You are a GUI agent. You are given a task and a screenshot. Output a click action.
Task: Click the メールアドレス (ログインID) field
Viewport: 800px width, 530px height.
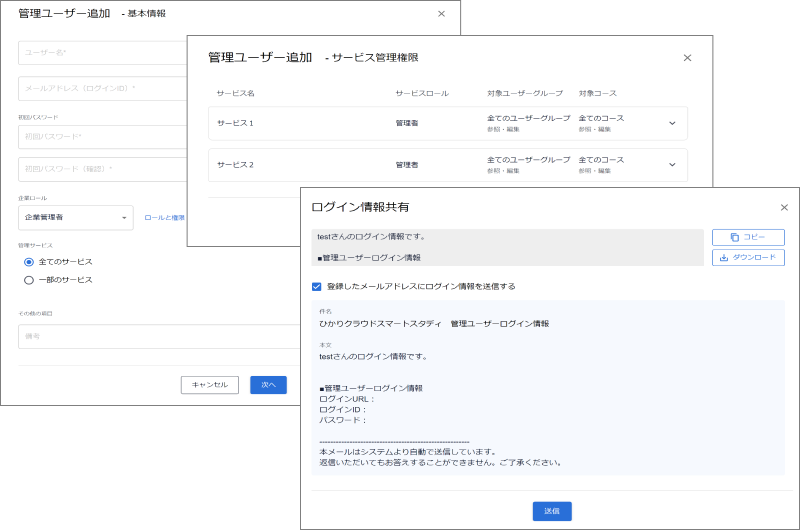click(100, 89)
